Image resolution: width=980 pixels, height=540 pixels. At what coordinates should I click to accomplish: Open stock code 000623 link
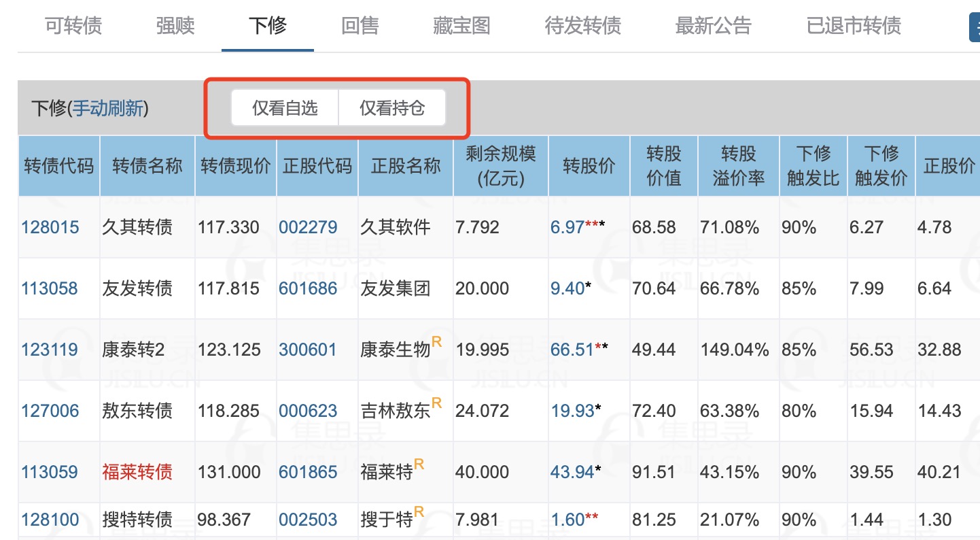coord(308,411)
